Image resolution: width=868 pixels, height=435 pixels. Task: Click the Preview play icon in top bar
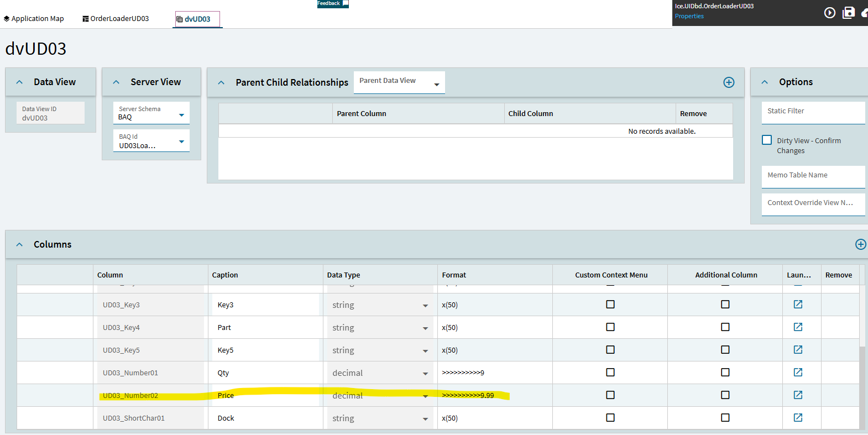click(829, 13)
